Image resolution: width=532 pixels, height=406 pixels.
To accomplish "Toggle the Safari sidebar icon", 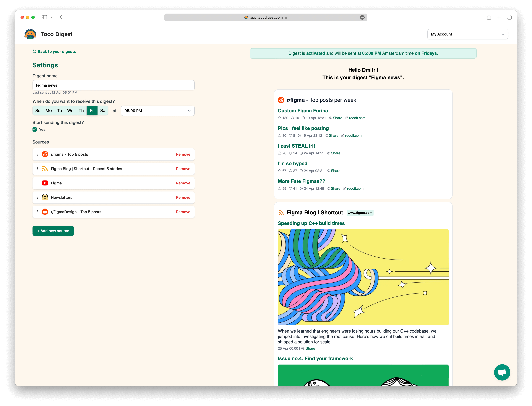I will point(44,17).
